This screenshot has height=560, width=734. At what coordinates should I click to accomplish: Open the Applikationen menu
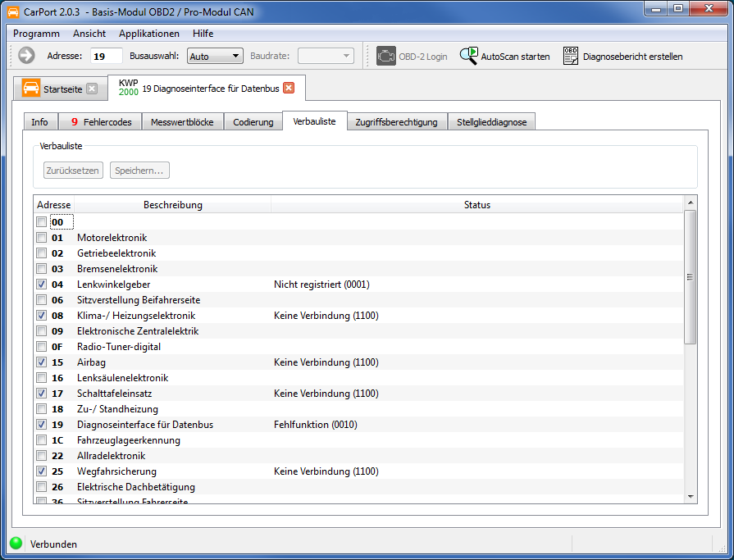148,34
